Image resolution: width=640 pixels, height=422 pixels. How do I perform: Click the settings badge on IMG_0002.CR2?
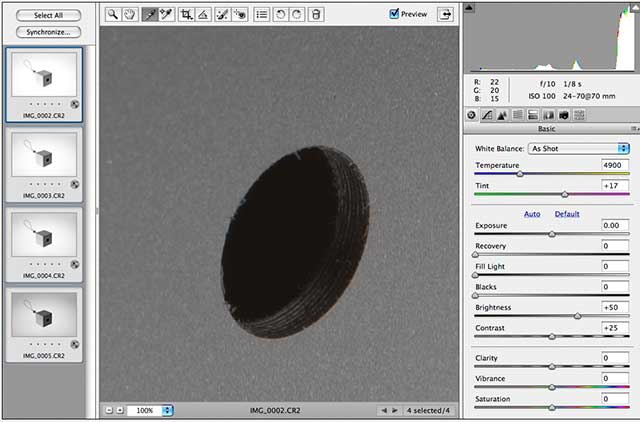tap(75, 104)
